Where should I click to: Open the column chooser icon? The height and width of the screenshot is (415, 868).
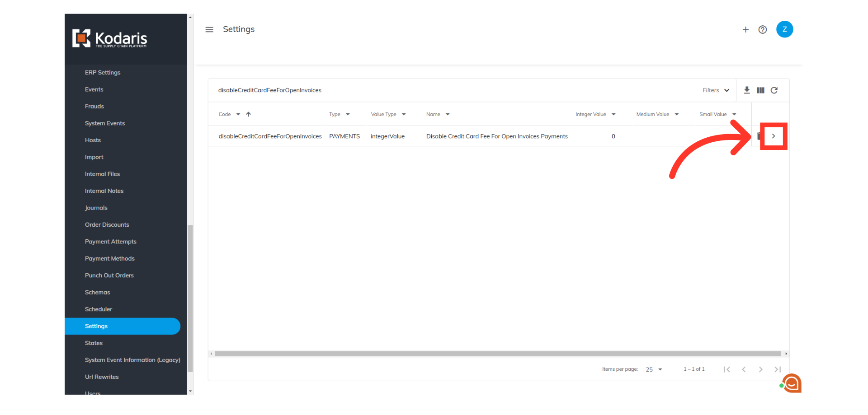pos(760,90)
